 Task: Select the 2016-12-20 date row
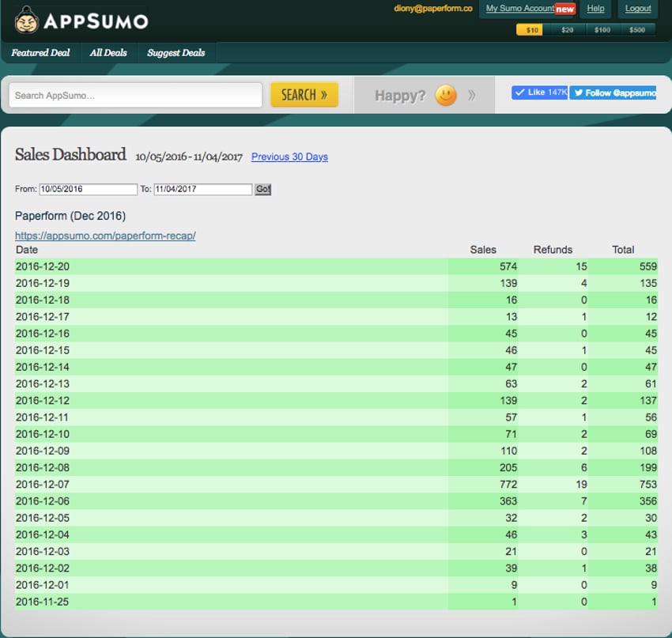click(336, 266)
